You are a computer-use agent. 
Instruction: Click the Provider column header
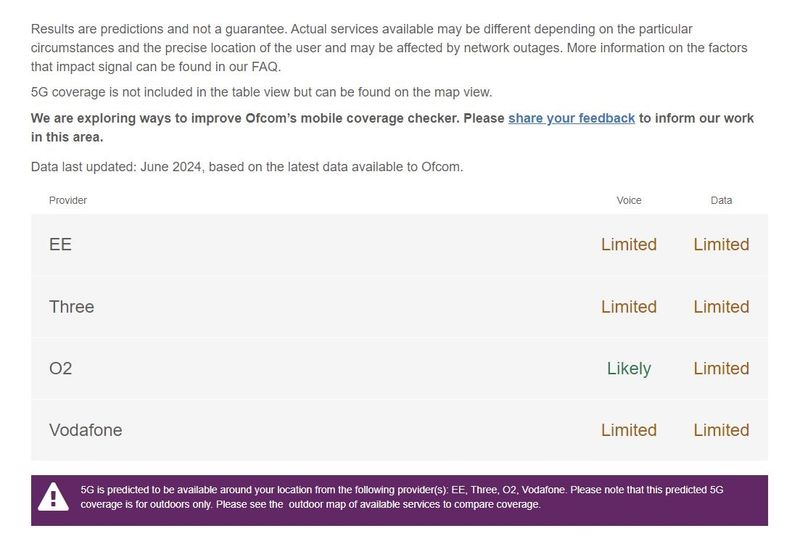click(x=68, y=201)
